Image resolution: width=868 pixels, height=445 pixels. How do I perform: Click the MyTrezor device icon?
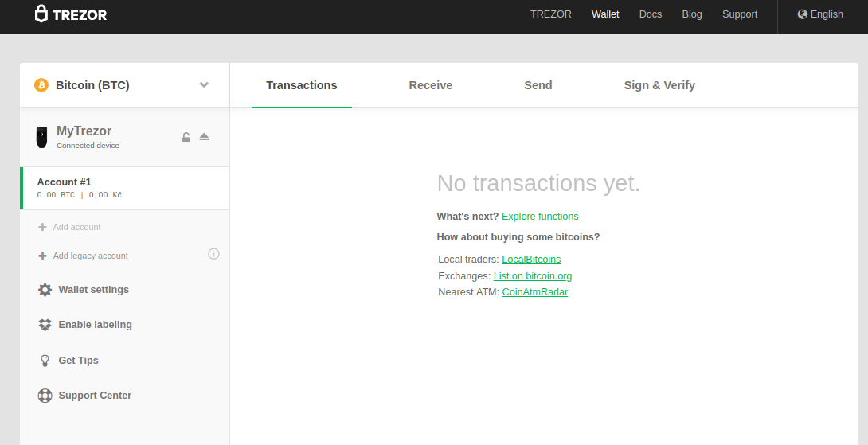click(x=41, y=137)
